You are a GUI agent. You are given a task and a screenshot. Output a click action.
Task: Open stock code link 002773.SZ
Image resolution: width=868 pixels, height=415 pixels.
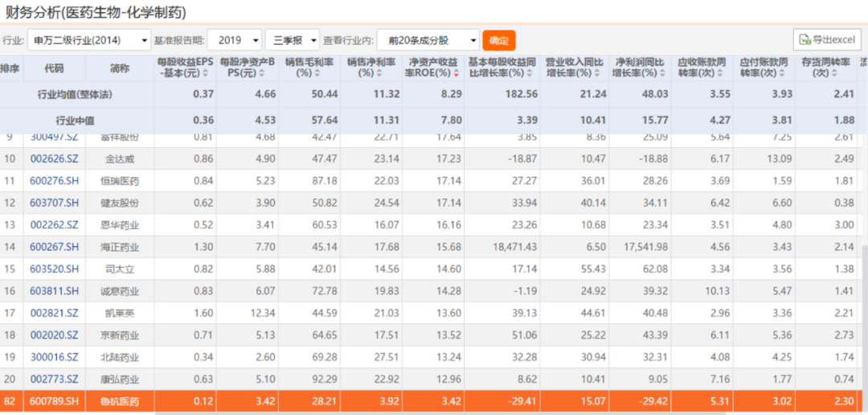click(x=55, y=379)
